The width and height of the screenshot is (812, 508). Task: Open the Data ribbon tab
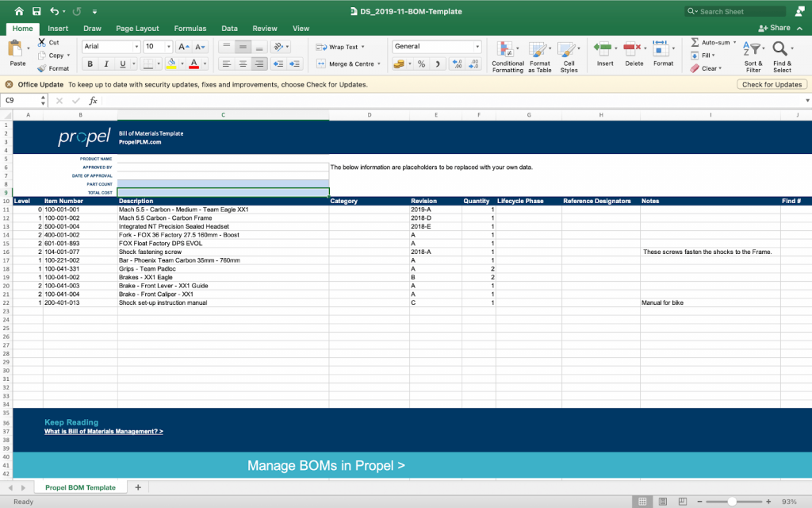(x=229, y=29)
